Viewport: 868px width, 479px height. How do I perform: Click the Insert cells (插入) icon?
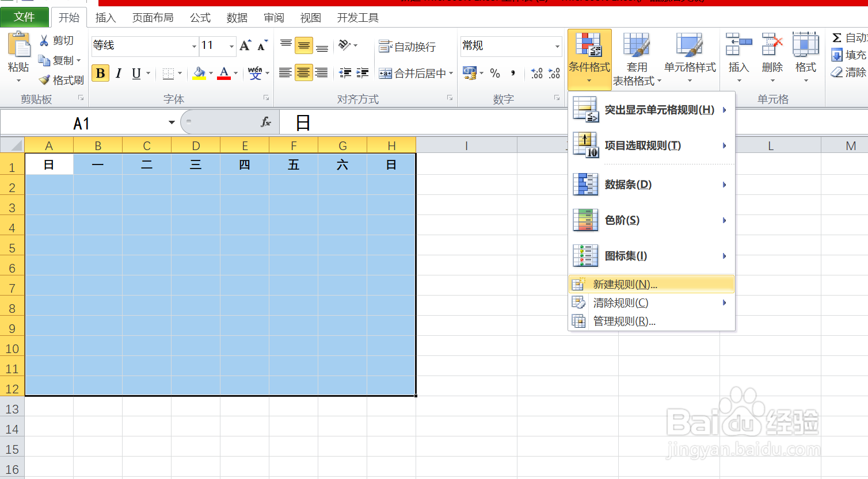pos(739,44)
